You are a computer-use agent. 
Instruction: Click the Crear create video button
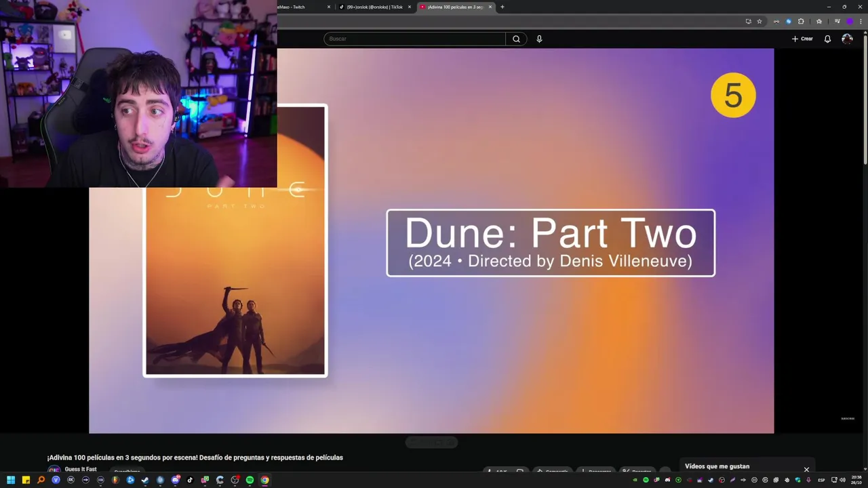[802, 39]
